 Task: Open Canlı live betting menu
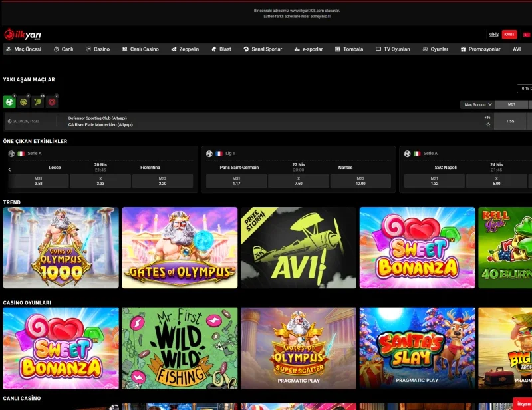click(63, 49)
